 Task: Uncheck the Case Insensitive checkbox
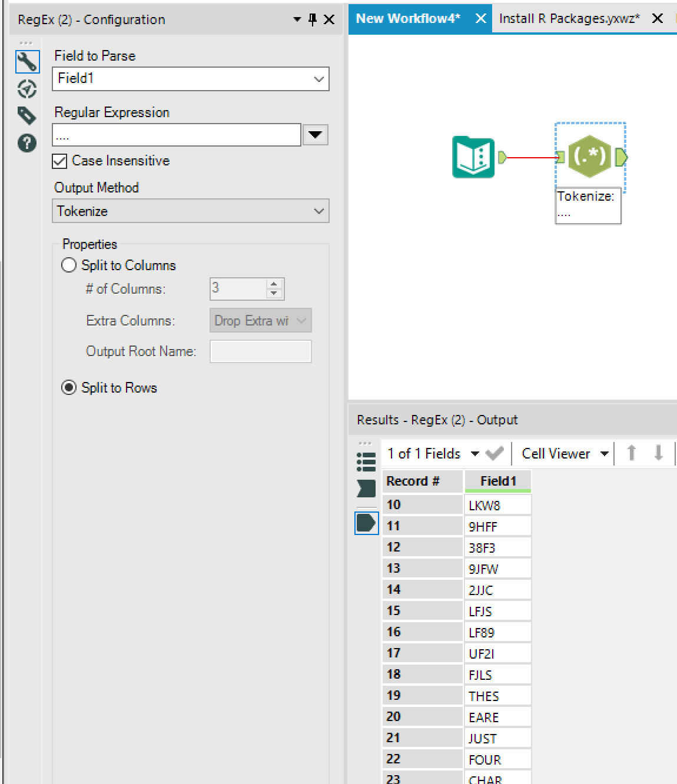[59, 161]
